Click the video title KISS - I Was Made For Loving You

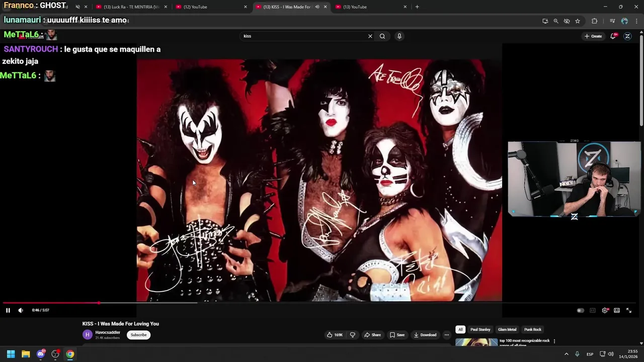121,324
